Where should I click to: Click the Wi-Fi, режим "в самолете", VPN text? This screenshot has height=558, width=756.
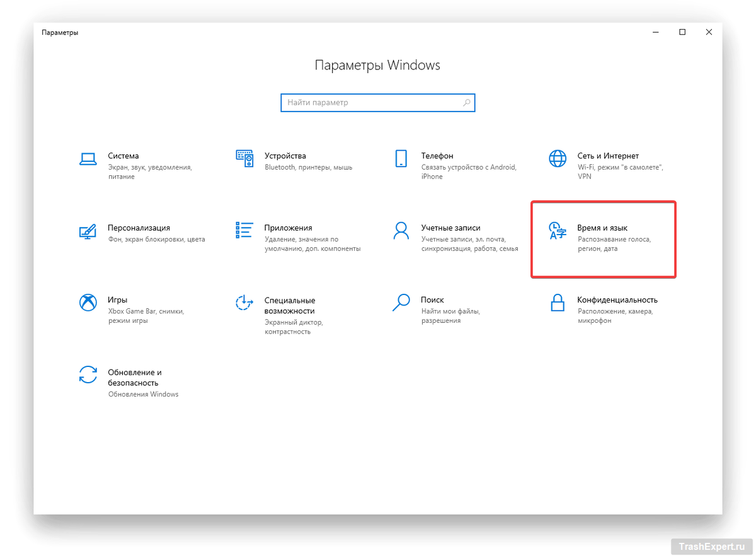pos(621,172)
